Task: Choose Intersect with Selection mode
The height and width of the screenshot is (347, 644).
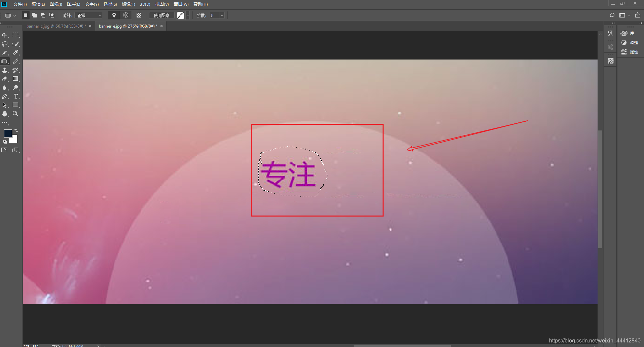Action: tap(52, 15)
